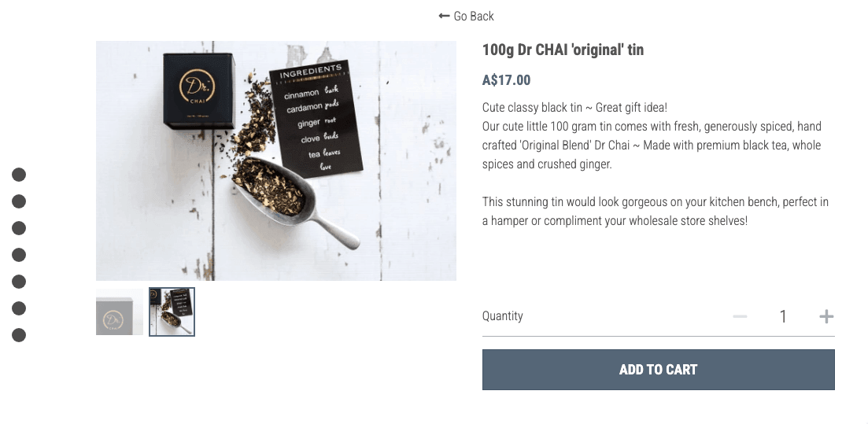Click the Quantity label

503,316
